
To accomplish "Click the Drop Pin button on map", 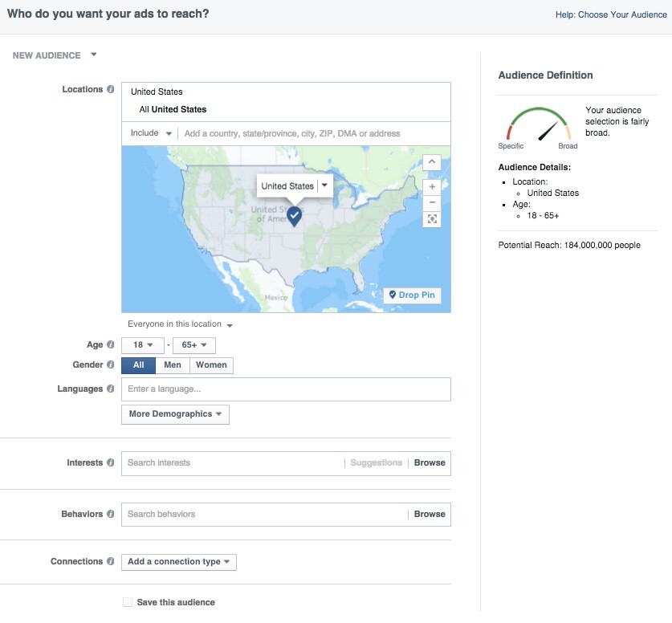I will (412, 295).
